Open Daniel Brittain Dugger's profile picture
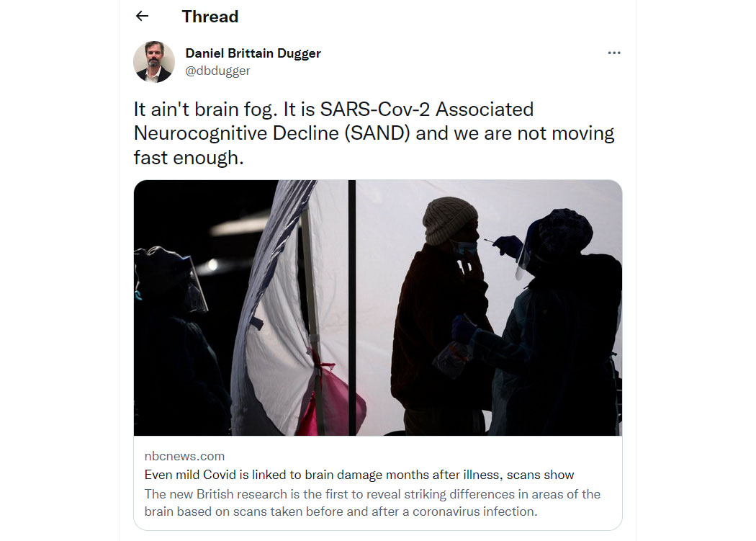The height and width of the screenshot is (541, 756). 154,62
